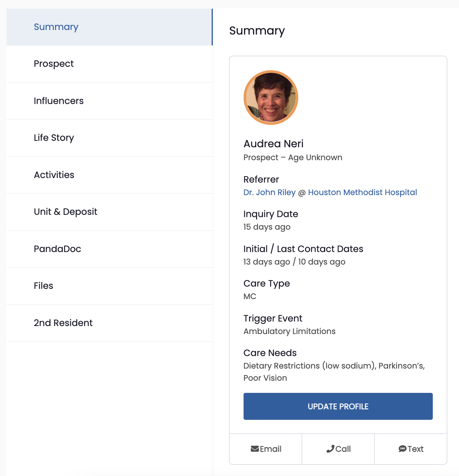The image size is (459, 476).
Task: Open the Unit & Deposit tab
Action: point(109,212)
